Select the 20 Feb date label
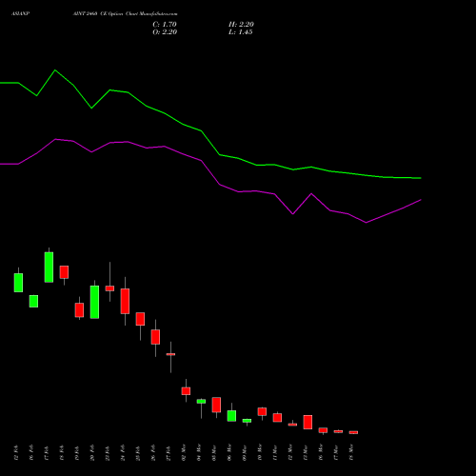476x476 pixels. click(x=92, y=453)
